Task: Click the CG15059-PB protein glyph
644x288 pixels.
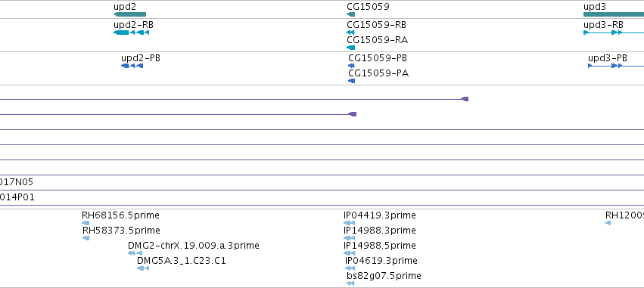Action: (351, 66)
